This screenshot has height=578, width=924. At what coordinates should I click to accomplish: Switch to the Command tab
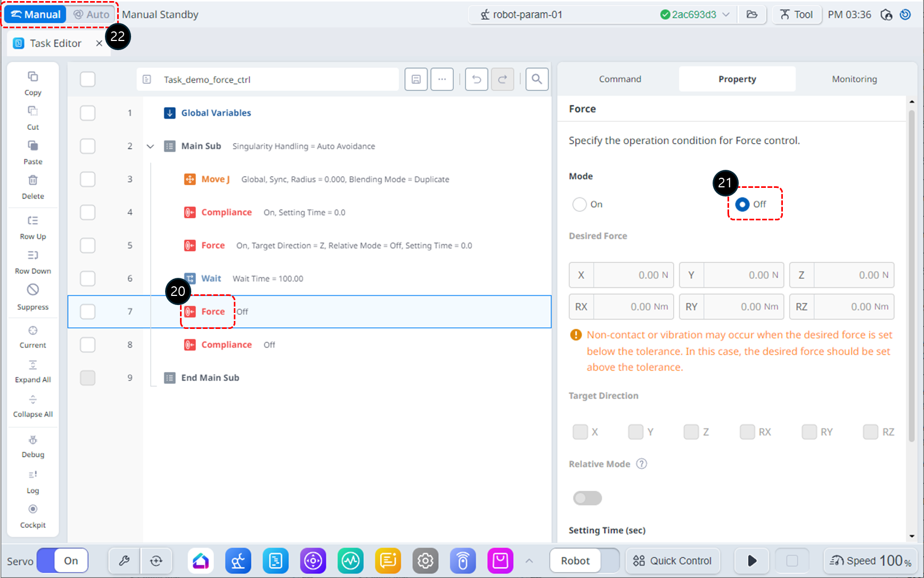pyautogui.click(x=620, y=79)
